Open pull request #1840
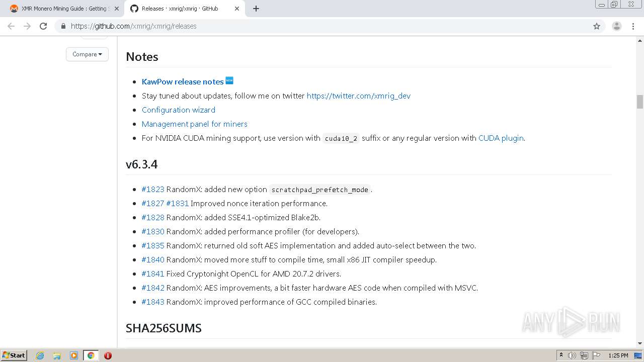The image size is (644, 362). (x=153, y=259)
